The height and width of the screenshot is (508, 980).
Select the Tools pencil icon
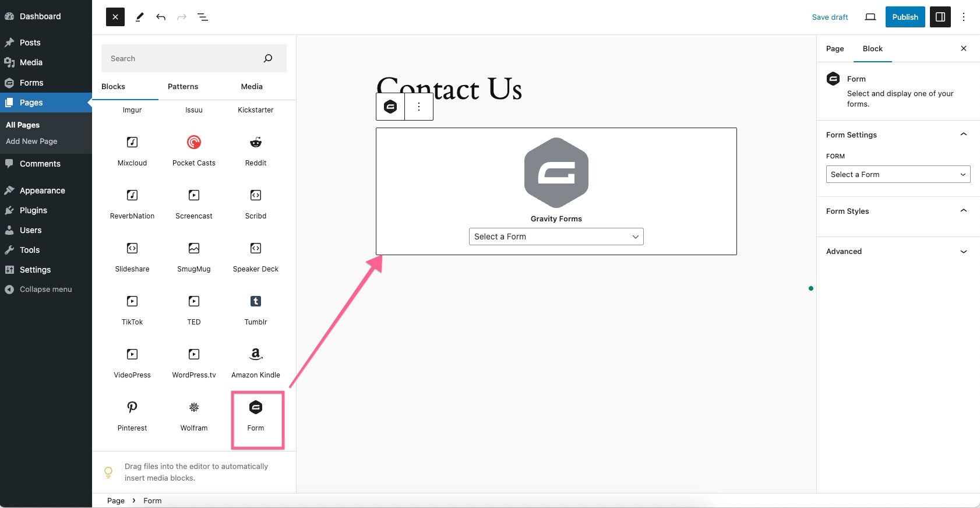pyautogui.click(x=140, y=17)
